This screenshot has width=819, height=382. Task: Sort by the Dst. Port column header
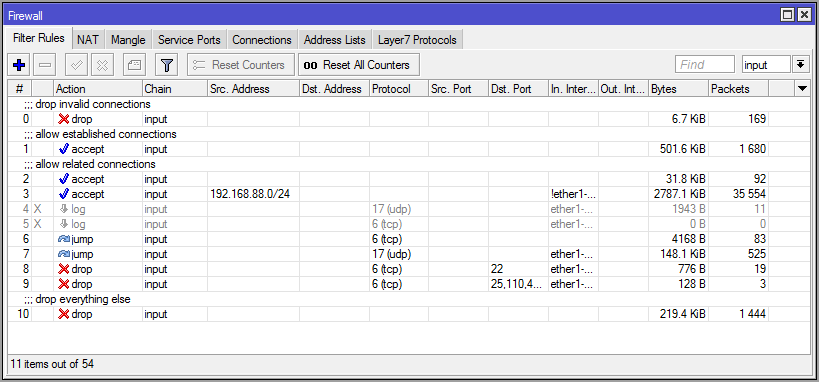(518, 89)
